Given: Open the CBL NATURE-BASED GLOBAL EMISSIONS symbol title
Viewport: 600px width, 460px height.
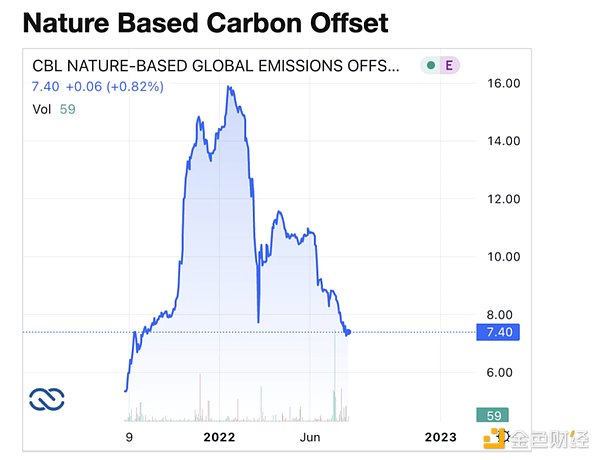Looking at the screenshot, I should 215,66.
